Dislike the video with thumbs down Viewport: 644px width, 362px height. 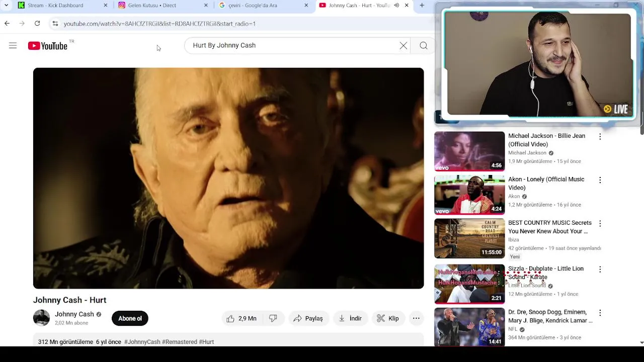pos(273,319)
